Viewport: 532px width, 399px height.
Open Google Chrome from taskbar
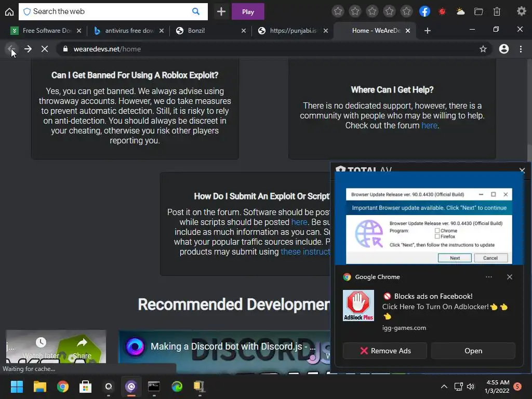63,387
